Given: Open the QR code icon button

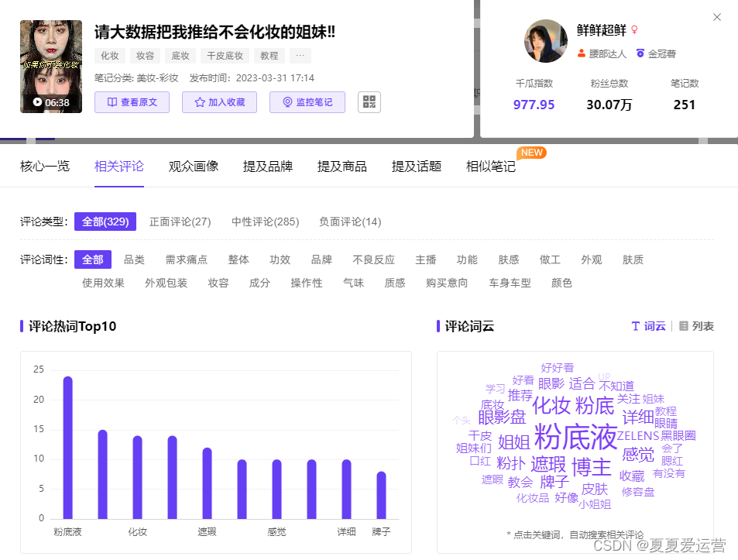Looking at the screenshot, I should point(369,102).
